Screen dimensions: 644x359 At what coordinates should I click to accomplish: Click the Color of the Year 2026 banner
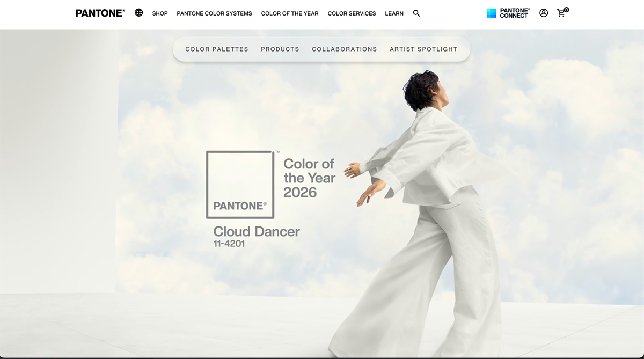pyautogui.click(x=310, y=179)
